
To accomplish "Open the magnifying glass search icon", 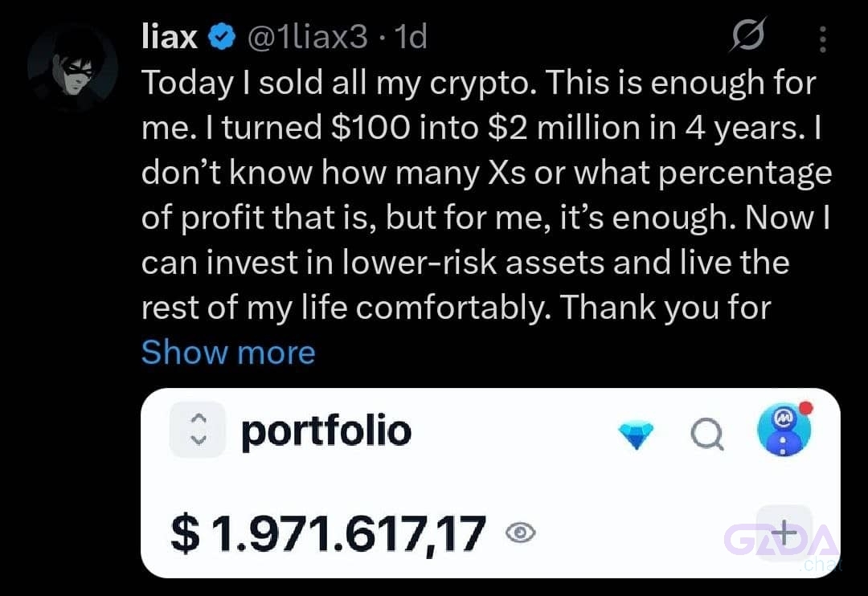I will [707, 433].
